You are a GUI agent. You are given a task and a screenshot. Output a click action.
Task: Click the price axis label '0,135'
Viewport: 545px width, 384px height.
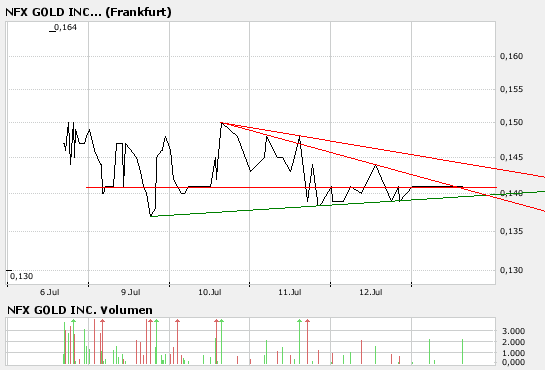point(511,231)
